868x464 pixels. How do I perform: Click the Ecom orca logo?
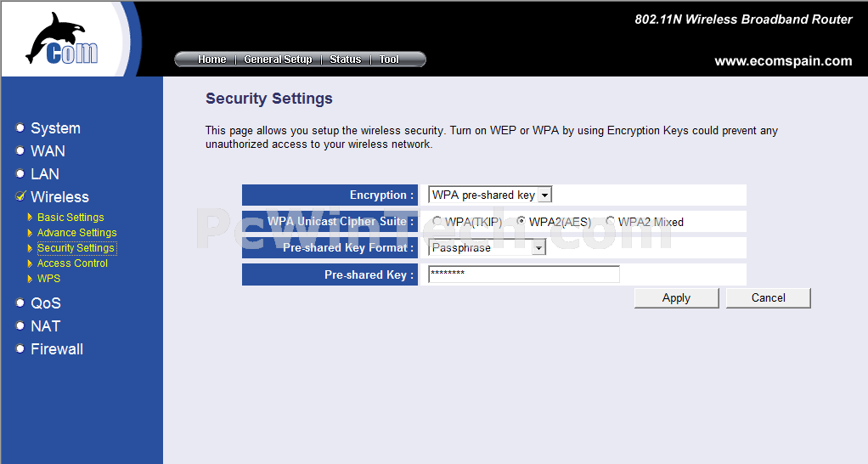[x=62, y=38]
